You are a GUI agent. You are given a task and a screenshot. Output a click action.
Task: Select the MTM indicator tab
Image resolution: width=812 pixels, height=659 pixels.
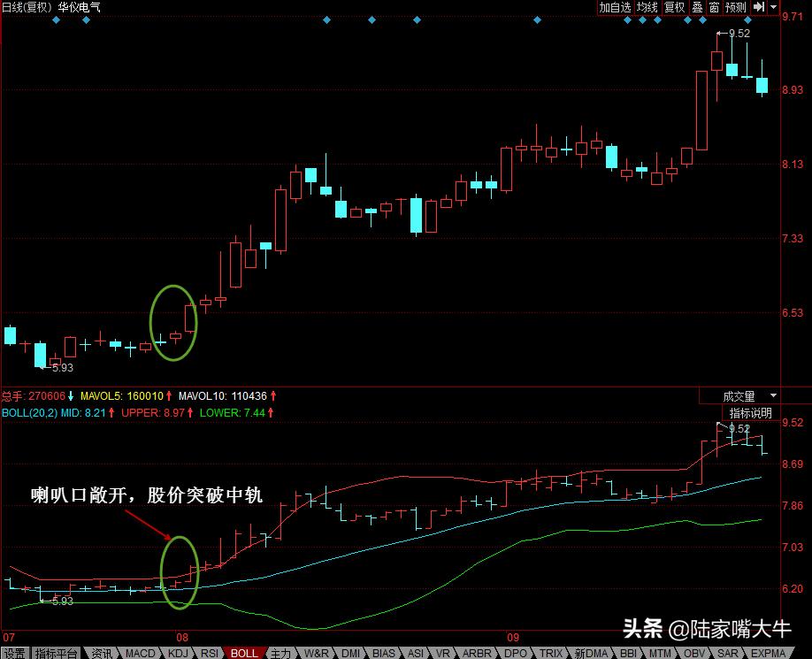(660, 653)
